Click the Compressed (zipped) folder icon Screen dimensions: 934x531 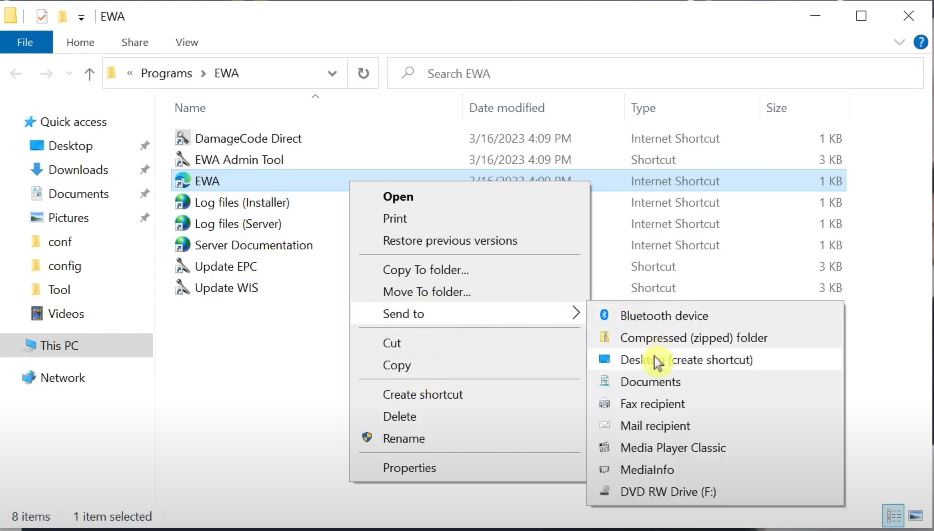604,337
